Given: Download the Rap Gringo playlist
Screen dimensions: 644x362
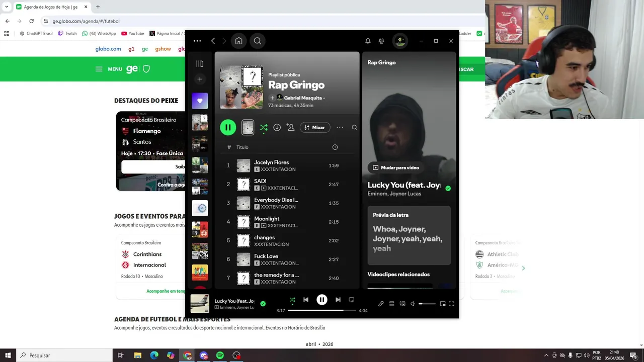Looking at the screenshot, I should point(277,128).
